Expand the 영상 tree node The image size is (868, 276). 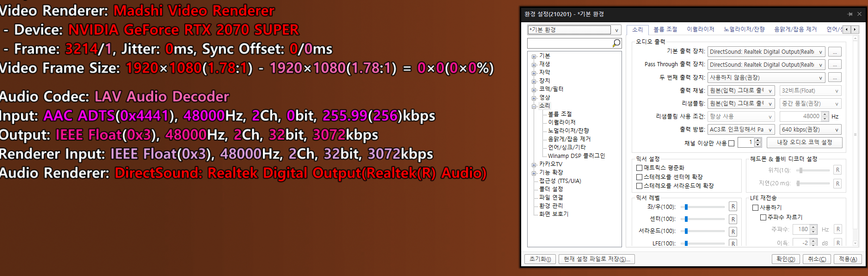(x=534, y=98)
